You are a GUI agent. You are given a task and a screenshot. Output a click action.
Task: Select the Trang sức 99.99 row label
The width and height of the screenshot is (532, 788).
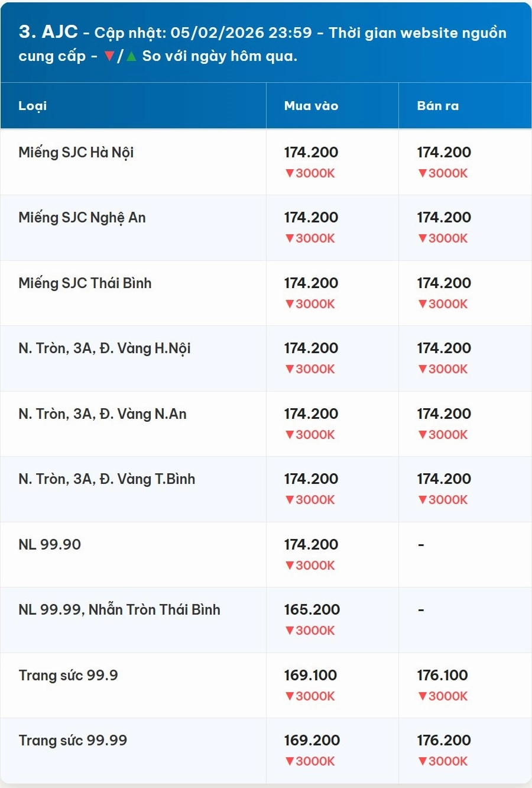tap(73, 740)
